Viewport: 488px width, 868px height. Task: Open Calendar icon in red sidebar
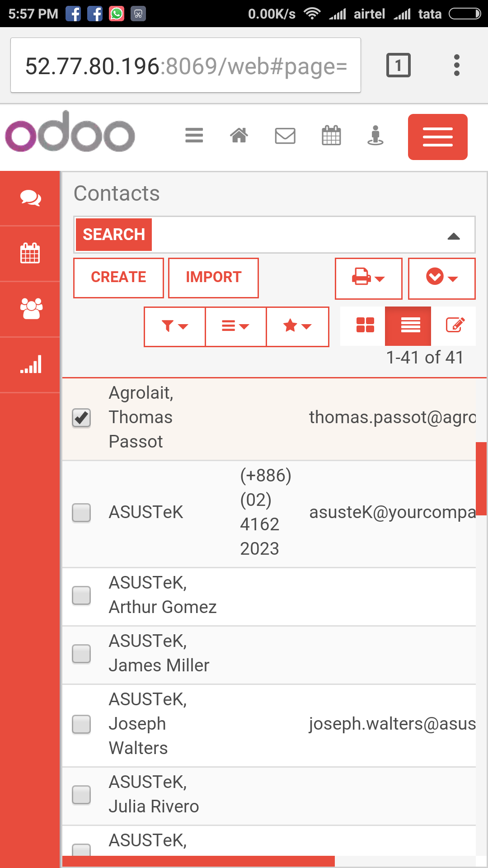(30, 254)
